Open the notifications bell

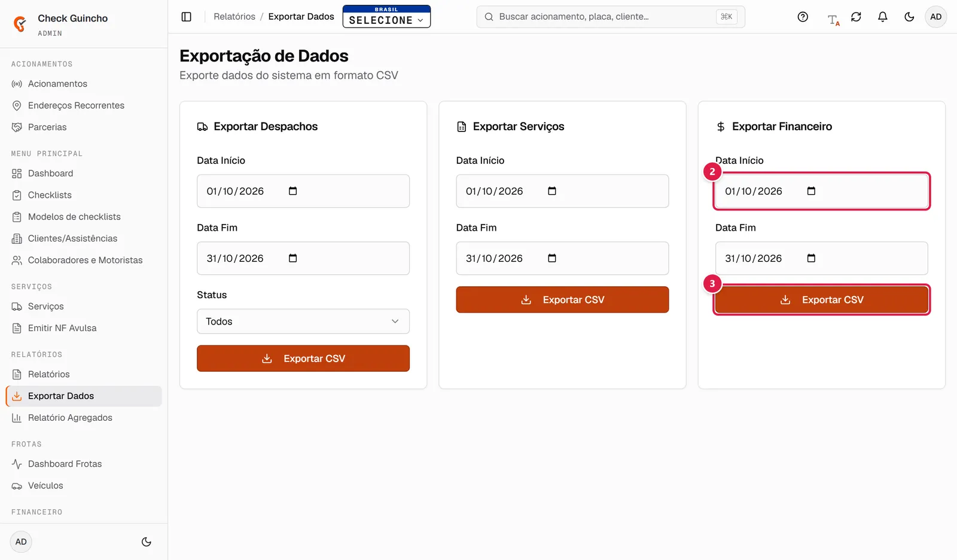point(882,17)
